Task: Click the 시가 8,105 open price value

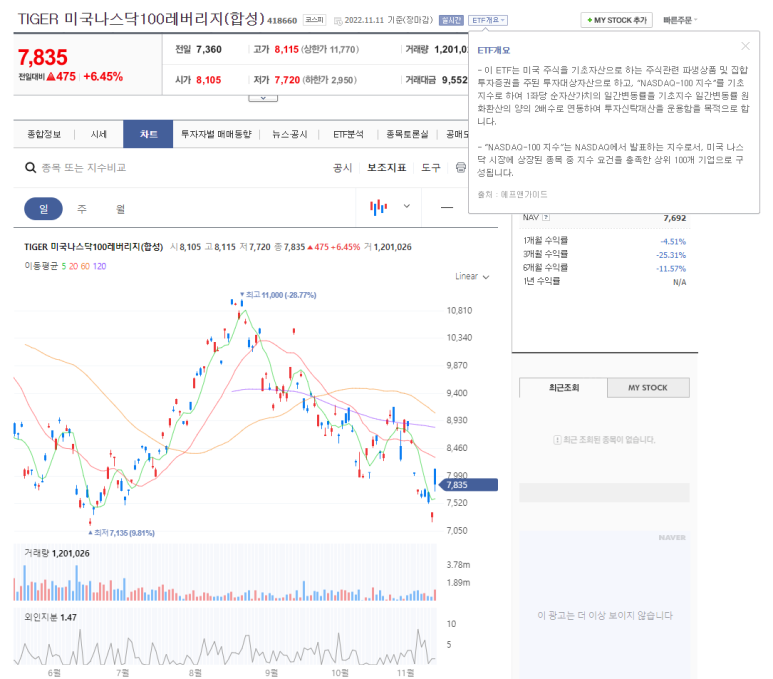Action: [209, 80]
